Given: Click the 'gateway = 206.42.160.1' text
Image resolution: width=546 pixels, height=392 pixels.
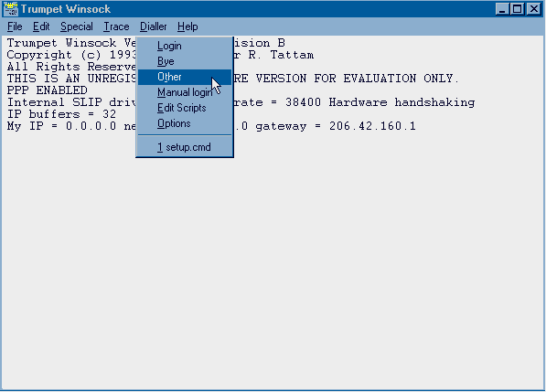Looking at the screenshot, I should 336,126.
